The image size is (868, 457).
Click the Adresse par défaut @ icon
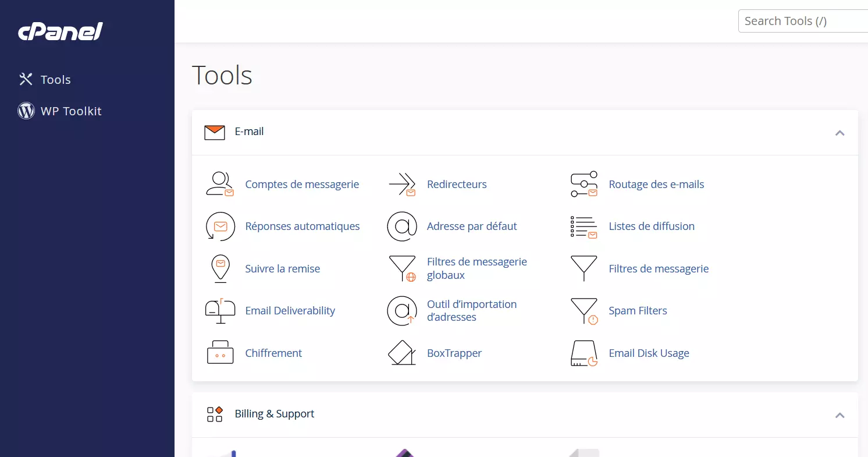click(x=402, y=226)
